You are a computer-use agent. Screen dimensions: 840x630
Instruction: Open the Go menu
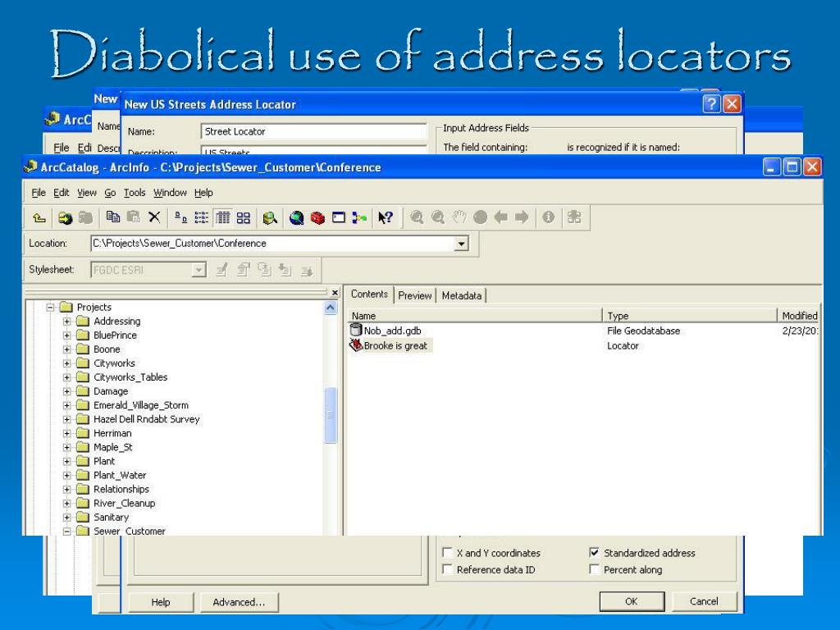[110, 193]
